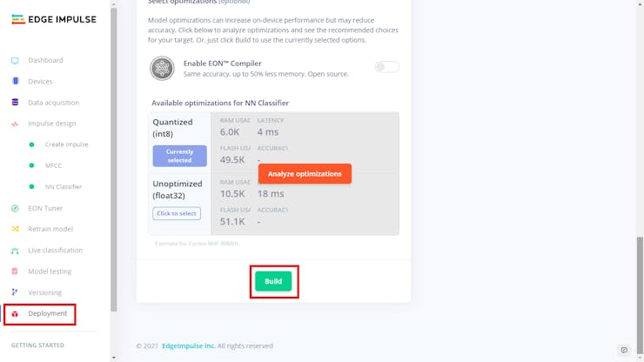Click the Analyze optimizations button
This screenshot has width=644, height=362.
click(x=305, y=173)
